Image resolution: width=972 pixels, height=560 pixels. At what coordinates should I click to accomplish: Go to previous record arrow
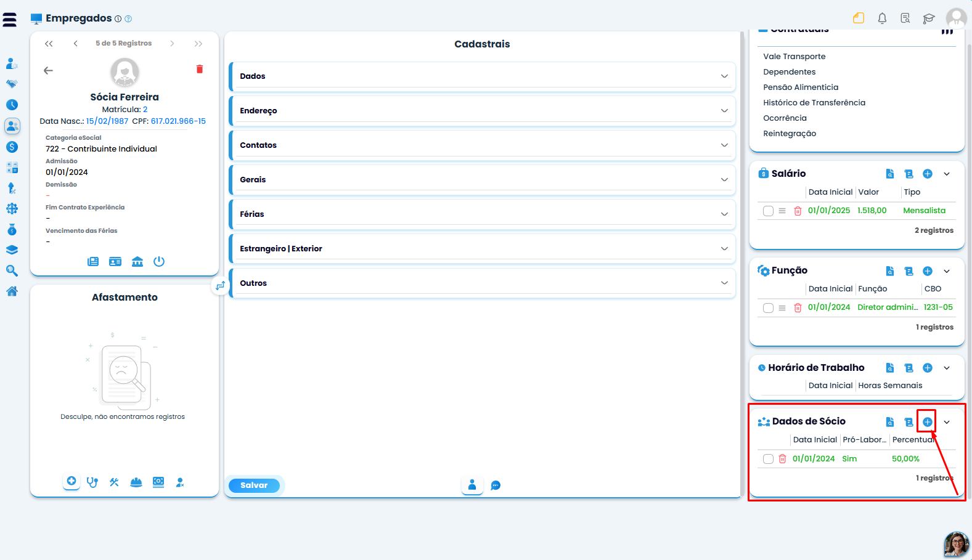[75, 43]
